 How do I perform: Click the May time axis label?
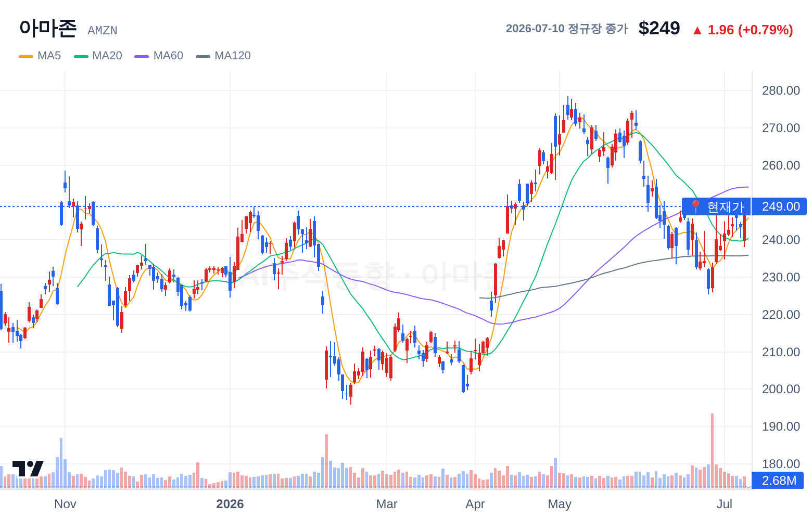tap(560, 504)
